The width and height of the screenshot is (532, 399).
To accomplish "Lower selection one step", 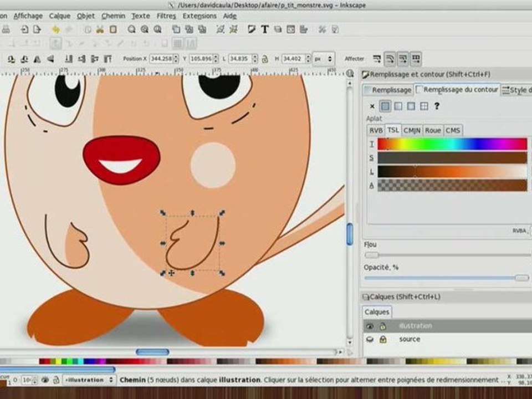I will (82, 59).
